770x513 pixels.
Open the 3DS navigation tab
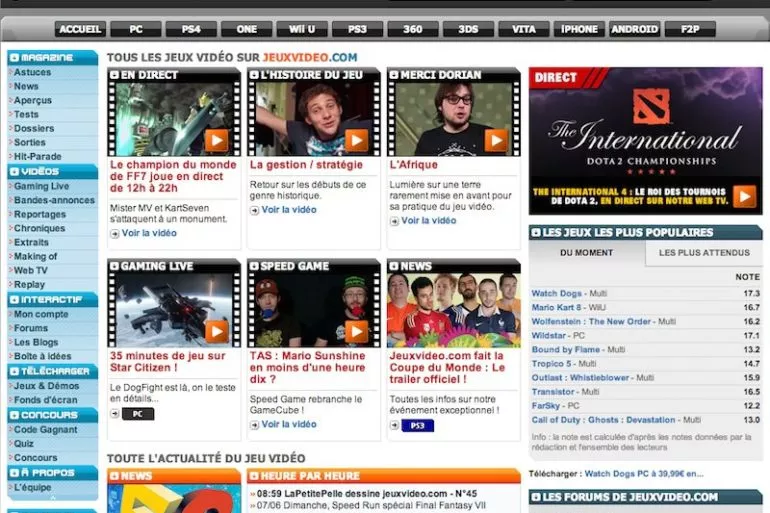point(468,29)
